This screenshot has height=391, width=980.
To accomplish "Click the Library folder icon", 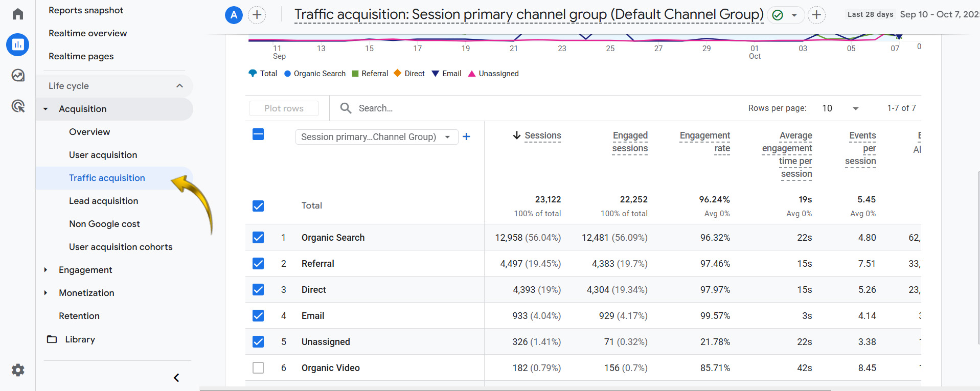I will (x=52, y=339).
